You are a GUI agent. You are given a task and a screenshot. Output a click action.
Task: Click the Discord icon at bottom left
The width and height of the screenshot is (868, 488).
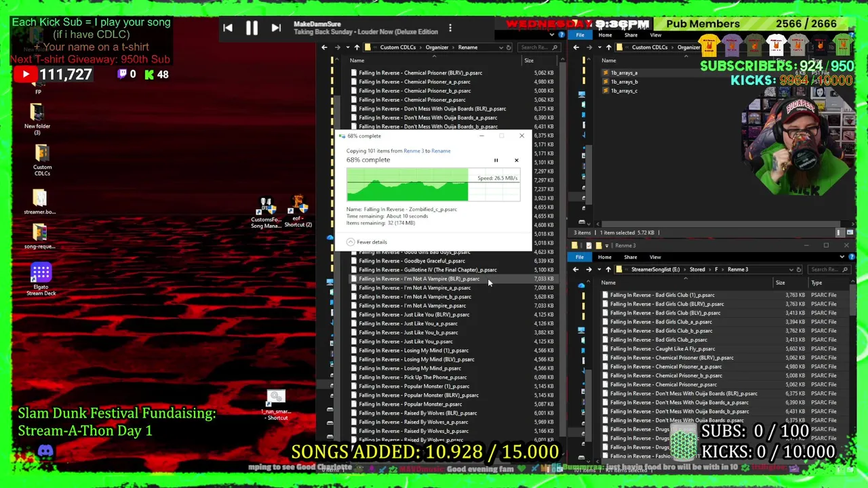45,451
